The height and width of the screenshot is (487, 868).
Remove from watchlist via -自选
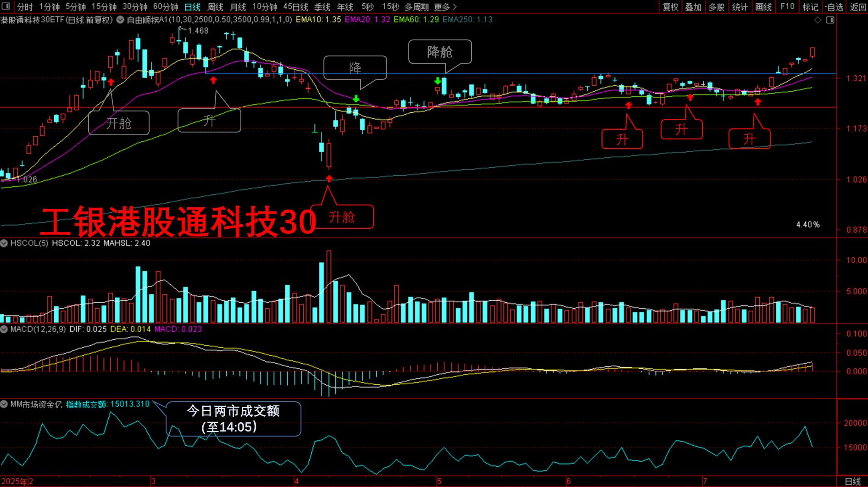coord(834,7)
